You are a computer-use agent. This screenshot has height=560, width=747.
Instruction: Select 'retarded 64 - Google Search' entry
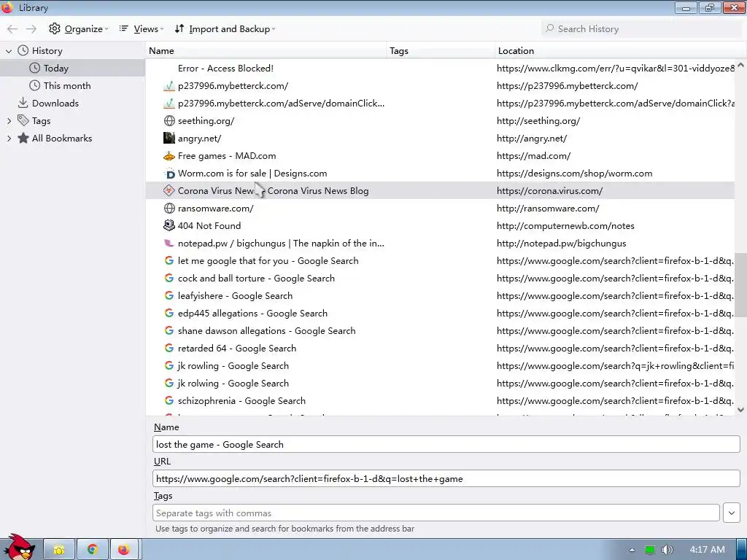pos(440,349)
